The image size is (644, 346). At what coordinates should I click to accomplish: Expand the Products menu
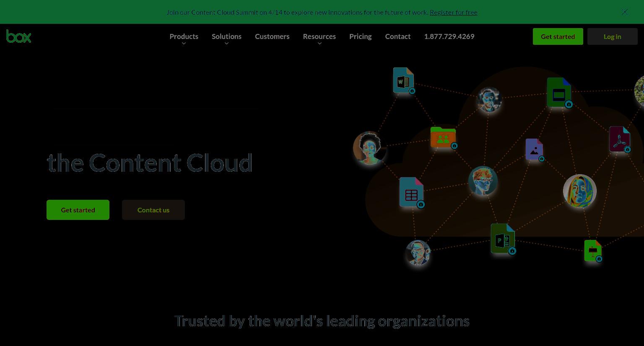click(x=184, y=36)
